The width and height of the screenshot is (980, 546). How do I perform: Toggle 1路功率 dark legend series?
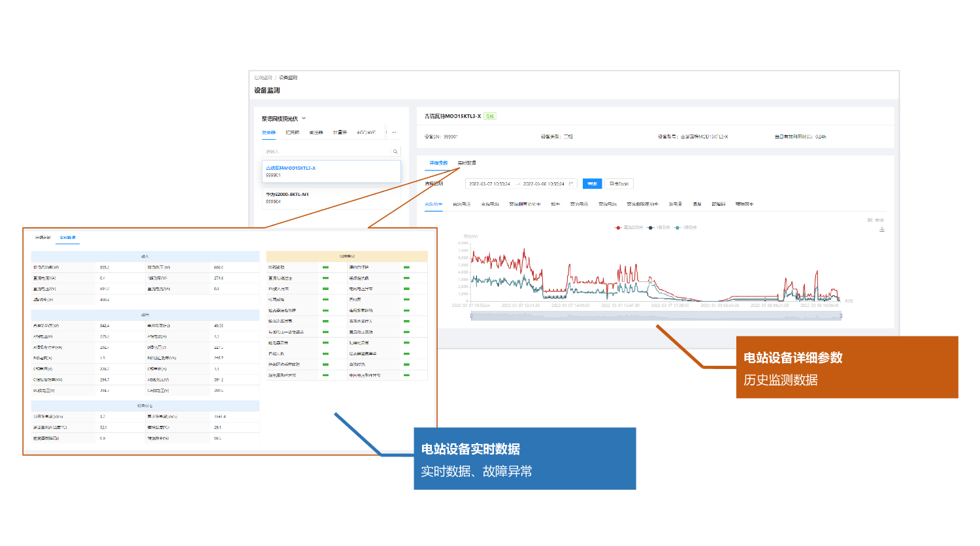pyautogui.click(x=659, y=227)
